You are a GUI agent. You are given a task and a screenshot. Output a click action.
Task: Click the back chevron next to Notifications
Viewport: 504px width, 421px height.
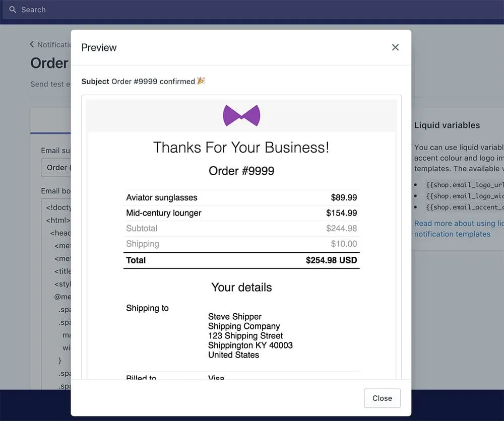[x=31, y=44]
